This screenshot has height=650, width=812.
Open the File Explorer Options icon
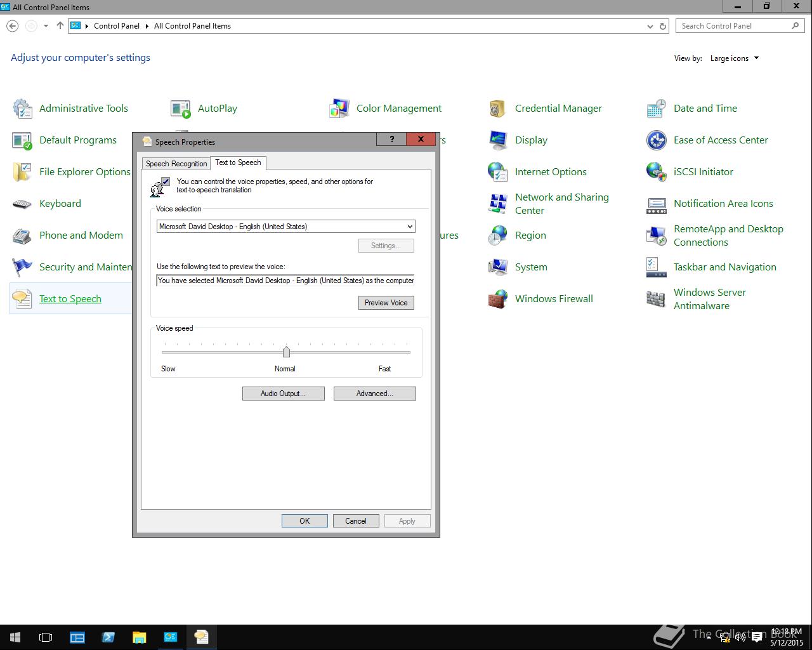click(x=22, y=172)
